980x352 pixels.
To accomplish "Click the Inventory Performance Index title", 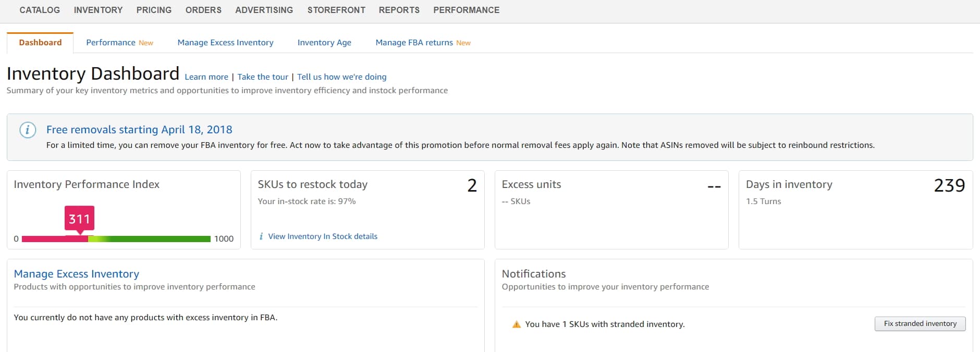I will 87,184.
